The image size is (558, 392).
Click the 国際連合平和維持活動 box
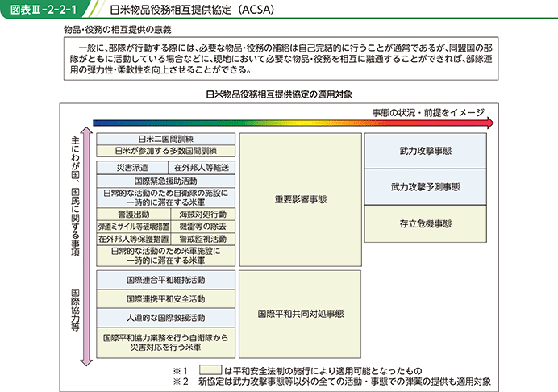(x=166, y=280)
